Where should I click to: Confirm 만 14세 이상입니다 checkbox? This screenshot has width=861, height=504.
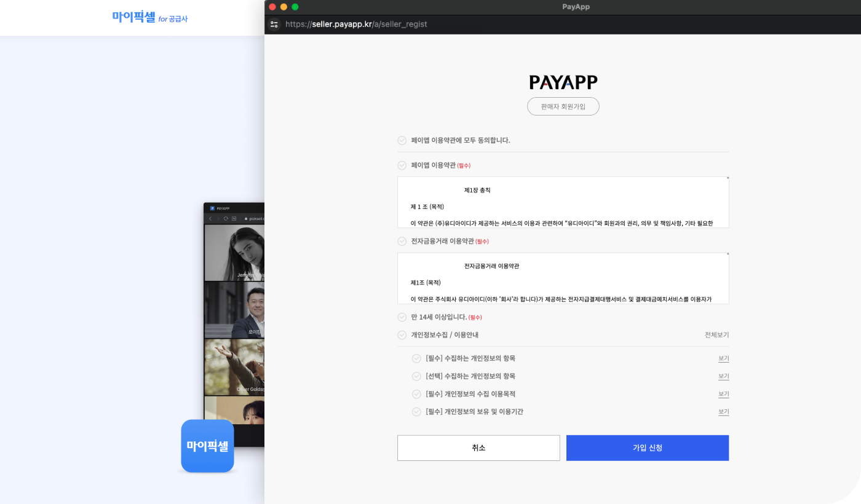point(402,317)
